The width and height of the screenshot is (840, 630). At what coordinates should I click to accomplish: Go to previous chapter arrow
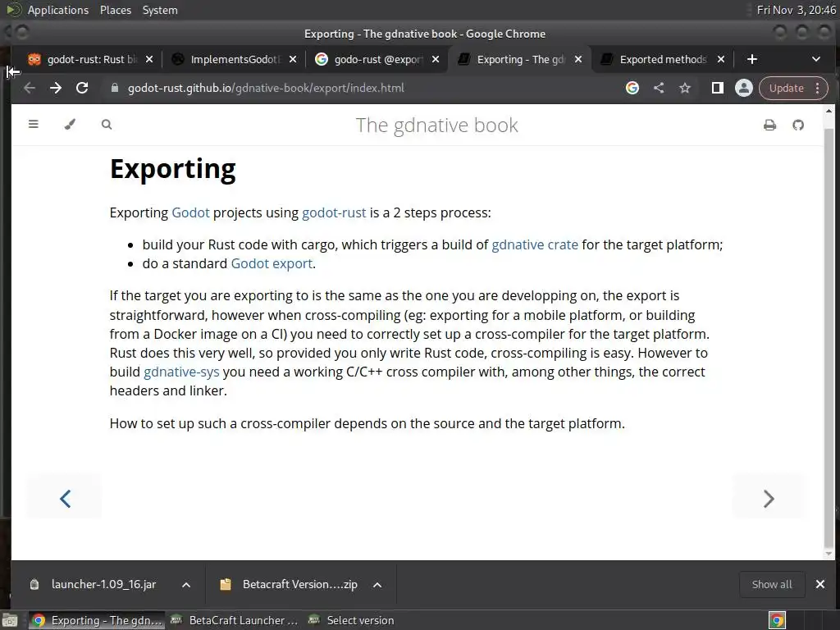(x=65, y=498)
